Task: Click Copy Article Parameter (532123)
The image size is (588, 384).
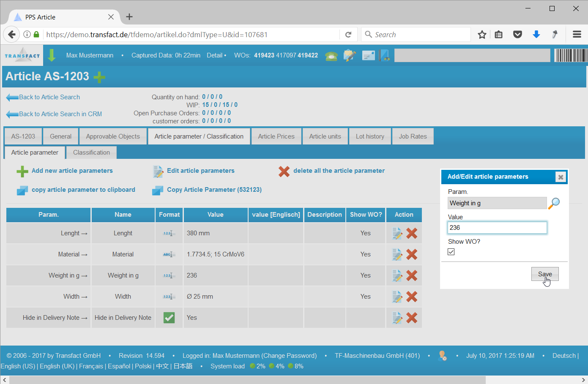Action: click(214, 190)
